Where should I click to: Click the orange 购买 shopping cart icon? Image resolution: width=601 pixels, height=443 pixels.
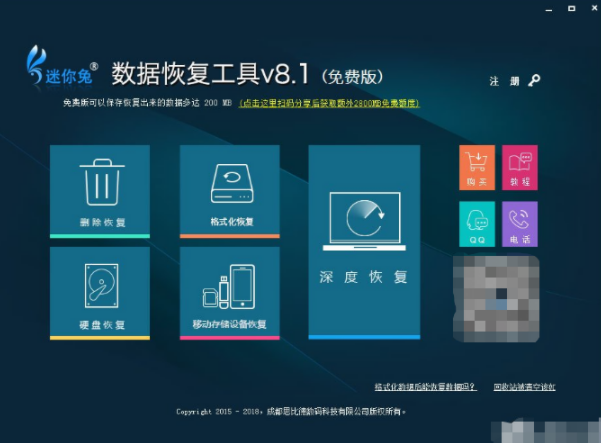(477, 168)
